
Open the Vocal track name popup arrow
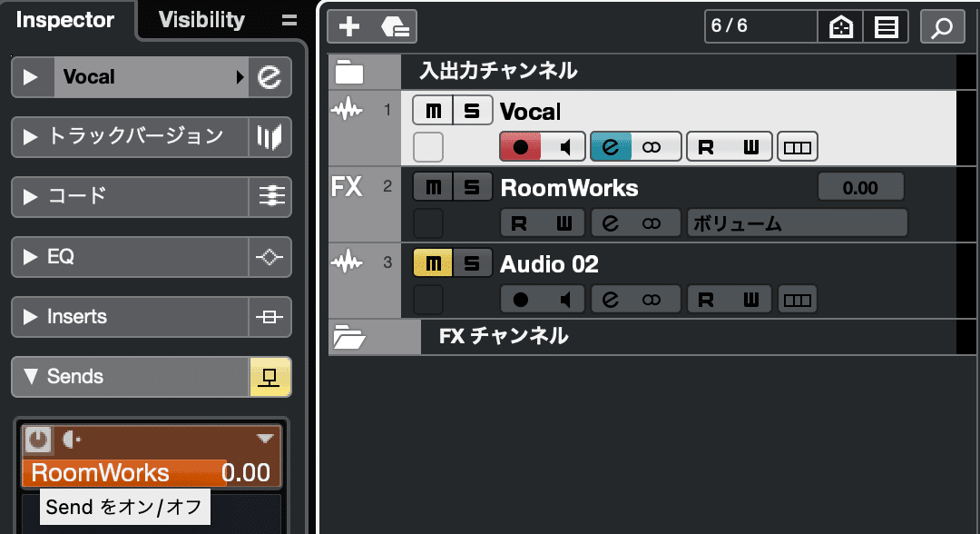(x=240, y=77)
